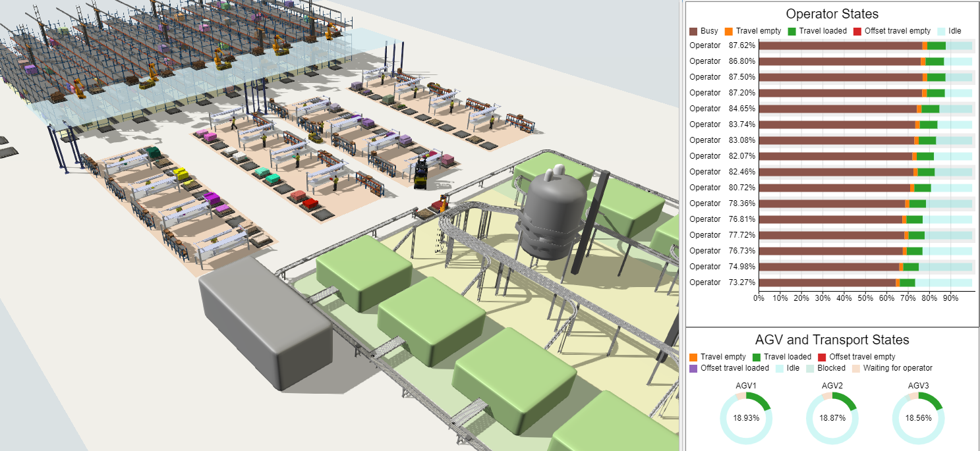Screen dimensions: 980x451
Task: Select the AGV and Transport States title
Action: tap(832, 340)
